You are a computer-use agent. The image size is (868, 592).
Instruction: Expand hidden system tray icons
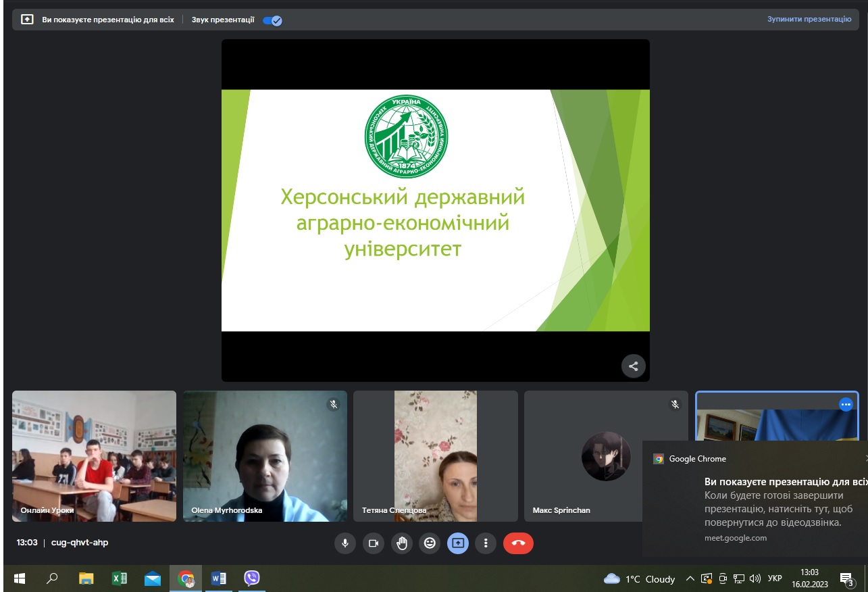click(690, 579)
